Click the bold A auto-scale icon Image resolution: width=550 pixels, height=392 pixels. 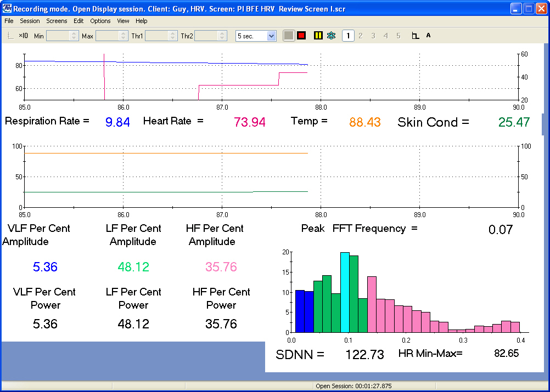tap(428, 36)
